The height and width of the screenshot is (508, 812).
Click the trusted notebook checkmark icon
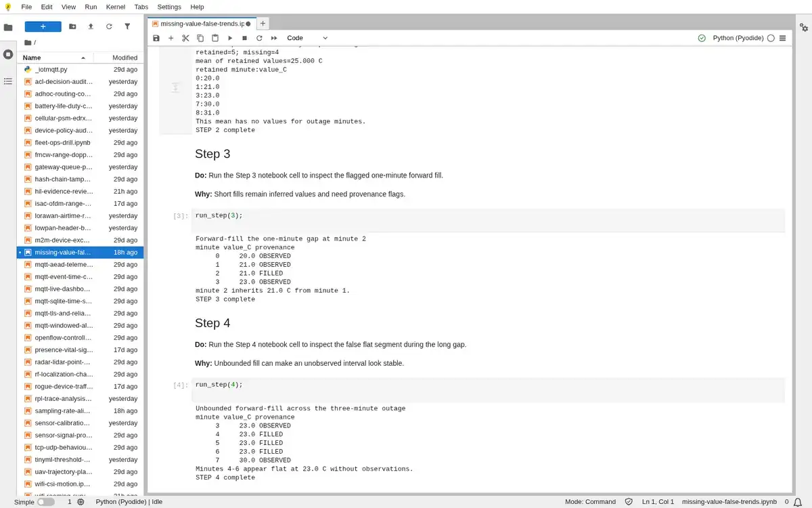[702, 38]
